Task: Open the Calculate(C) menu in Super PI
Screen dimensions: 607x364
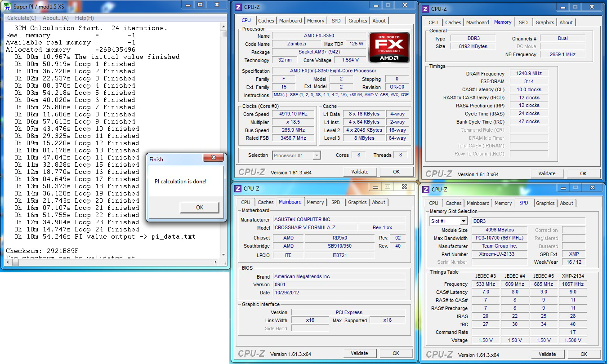Action: [x=22, y=18]
